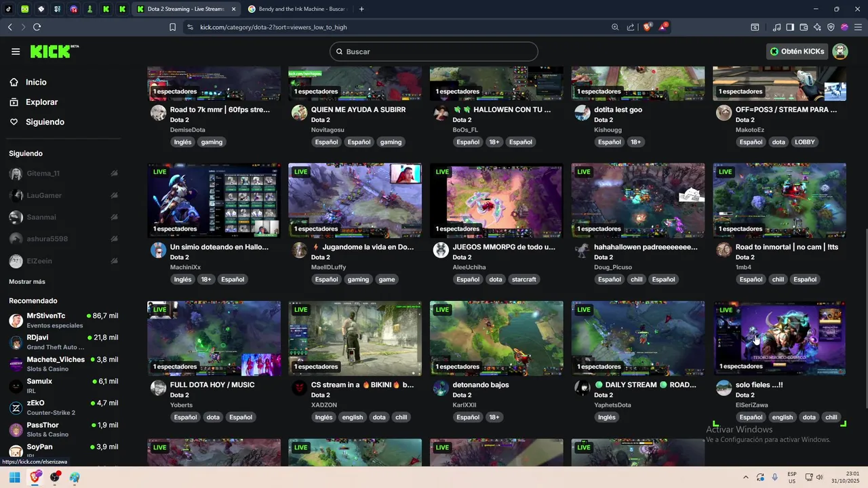
Task: Click the share page icon
Action: 631,27
